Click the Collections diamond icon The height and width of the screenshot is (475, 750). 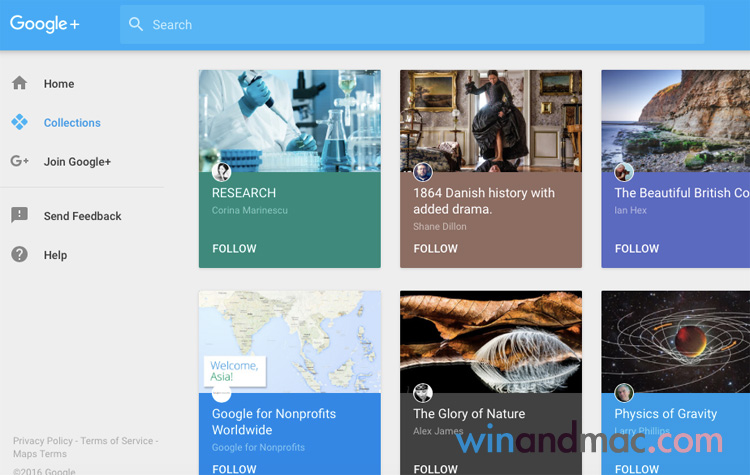(x=19, y=123)
